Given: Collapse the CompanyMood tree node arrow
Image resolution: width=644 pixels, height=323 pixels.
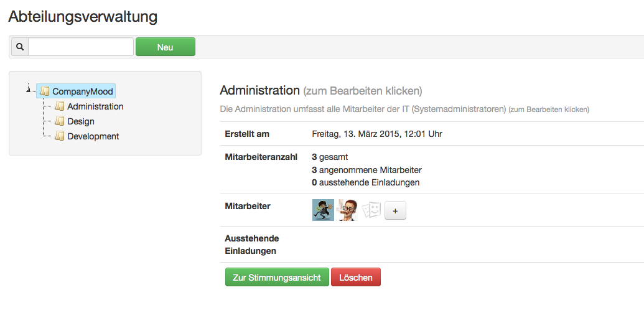Looking at the screenshot, I should [x=29, y=91].
